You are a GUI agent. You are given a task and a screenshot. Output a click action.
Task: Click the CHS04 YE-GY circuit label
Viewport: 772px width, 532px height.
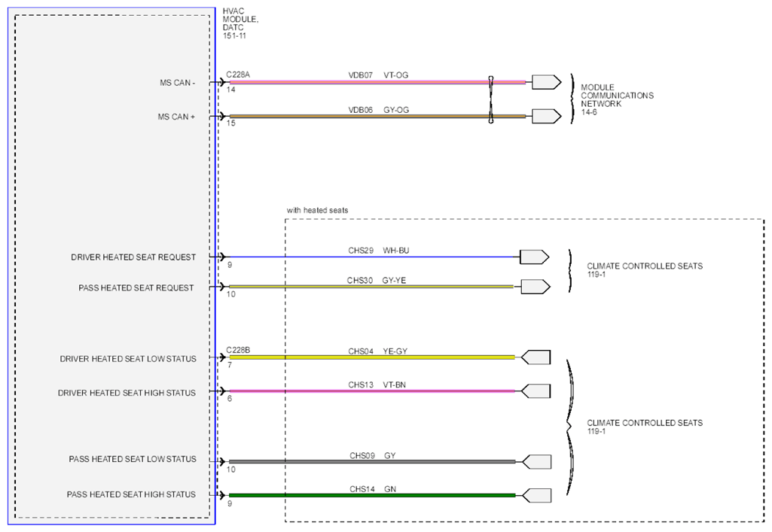pyautogui.click(x=377, y=351)
